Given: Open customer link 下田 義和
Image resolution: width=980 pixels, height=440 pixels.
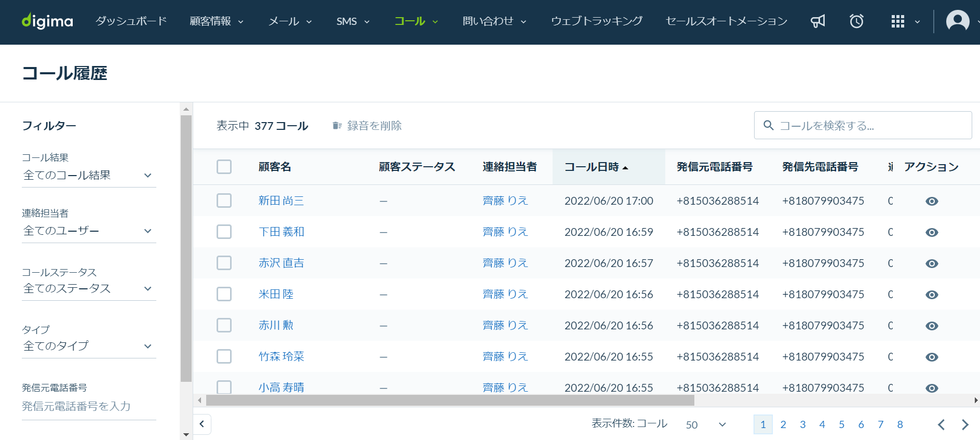Looking at the screenshot, I should coord(281,232).
